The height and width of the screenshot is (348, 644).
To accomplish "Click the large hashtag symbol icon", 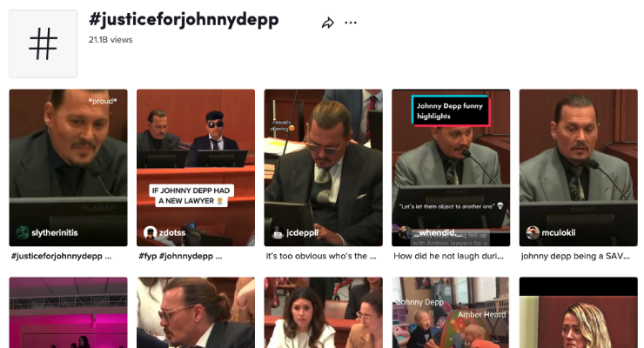I will tap(44, 43).
